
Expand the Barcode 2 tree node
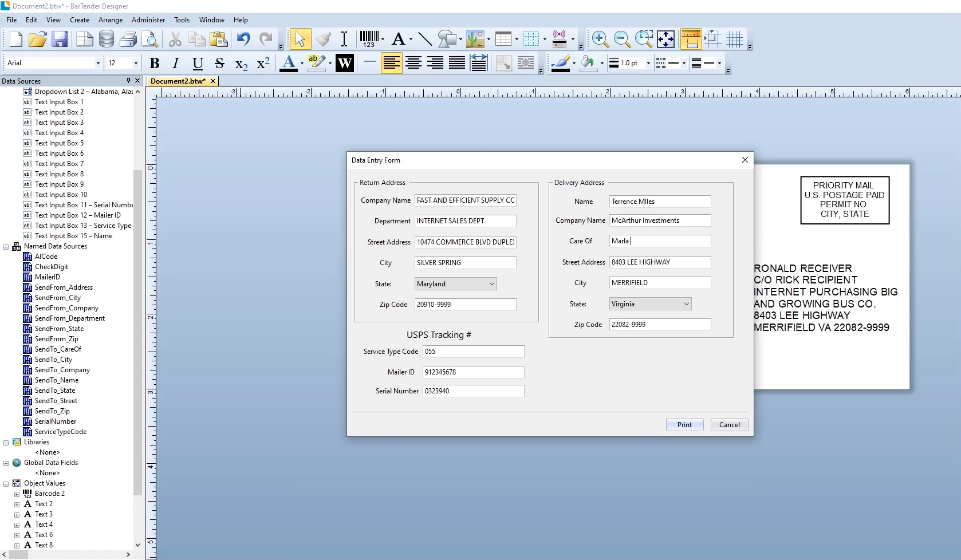pyautogui.click(x=17, y=494)
